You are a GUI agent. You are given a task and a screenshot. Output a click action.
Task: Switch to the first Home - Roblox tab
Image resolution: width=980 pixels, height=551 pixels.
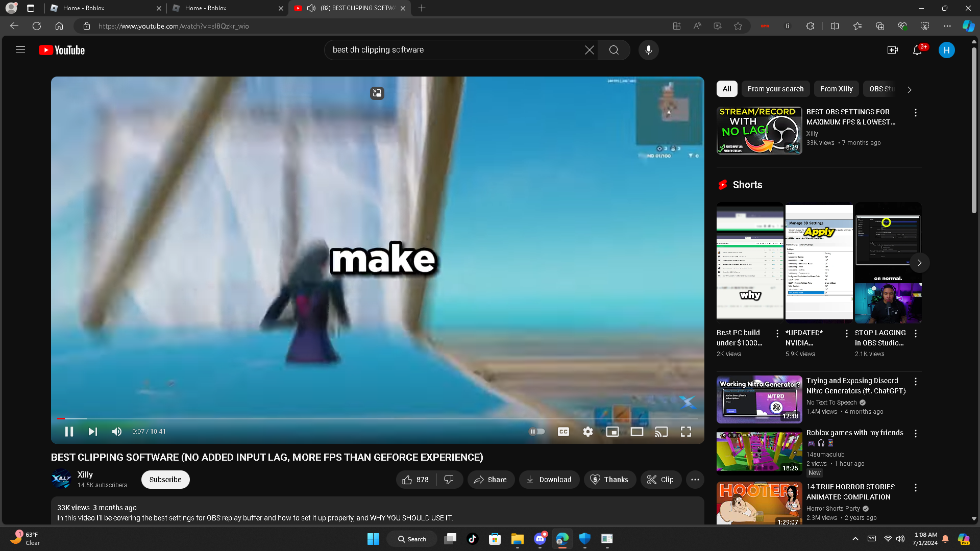click(x=105, y=8)
